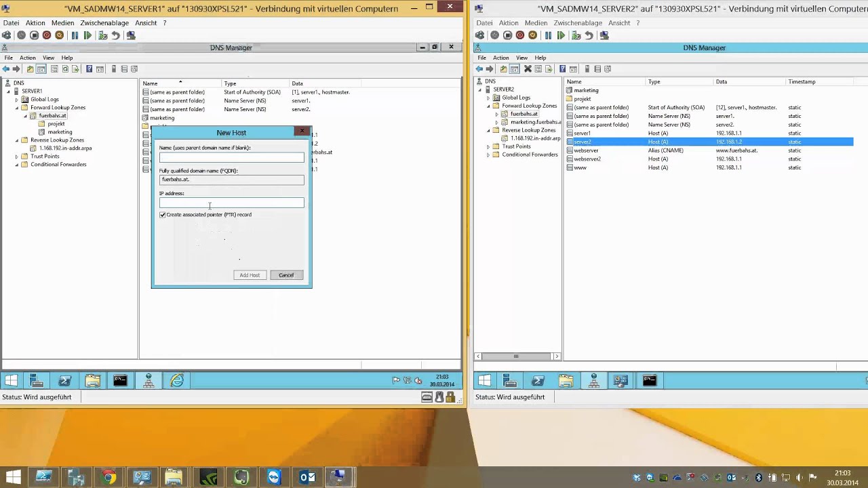Click Back arrow in SERVER1 DNS Manager toolbar
The image size is (868, 488).
(6, 69)
